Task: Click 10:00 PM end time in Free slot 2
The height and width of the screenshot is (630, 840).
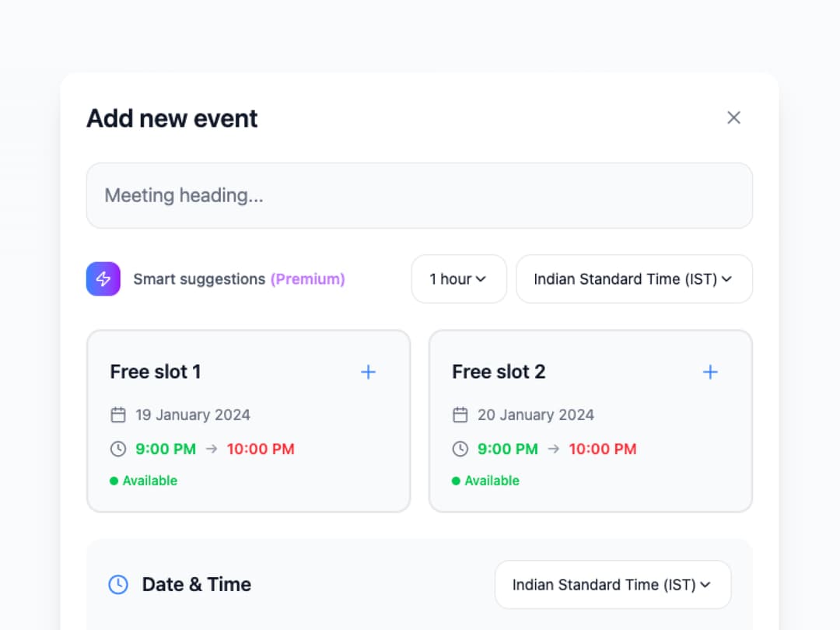Action: (x=603, y=449)
